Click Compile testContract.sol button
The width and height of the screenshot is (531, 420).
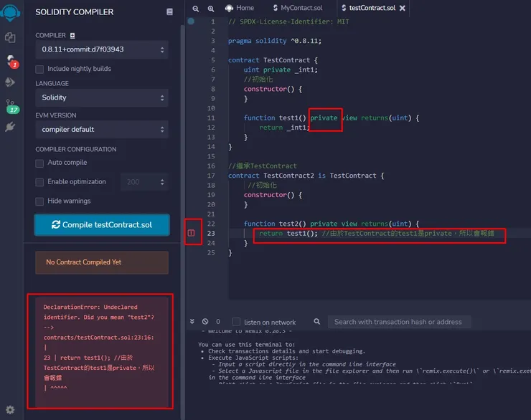coord(102,224)
